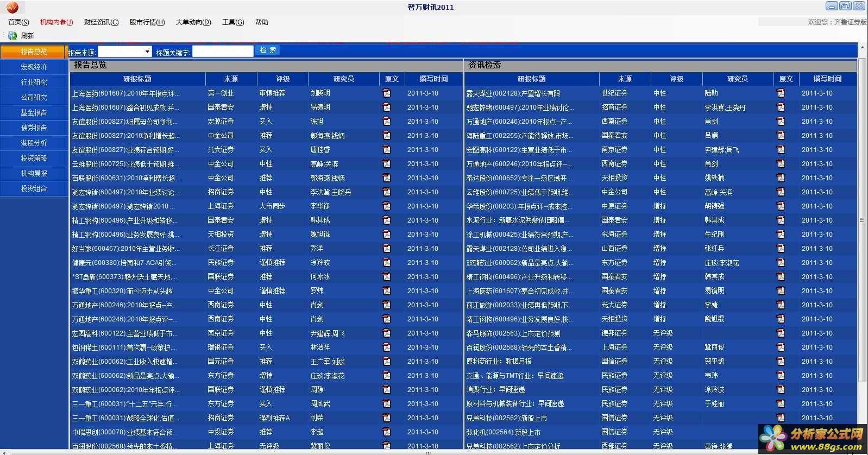Open PDF icon for 好当家 report from 长江证券

tap(386, 248)
